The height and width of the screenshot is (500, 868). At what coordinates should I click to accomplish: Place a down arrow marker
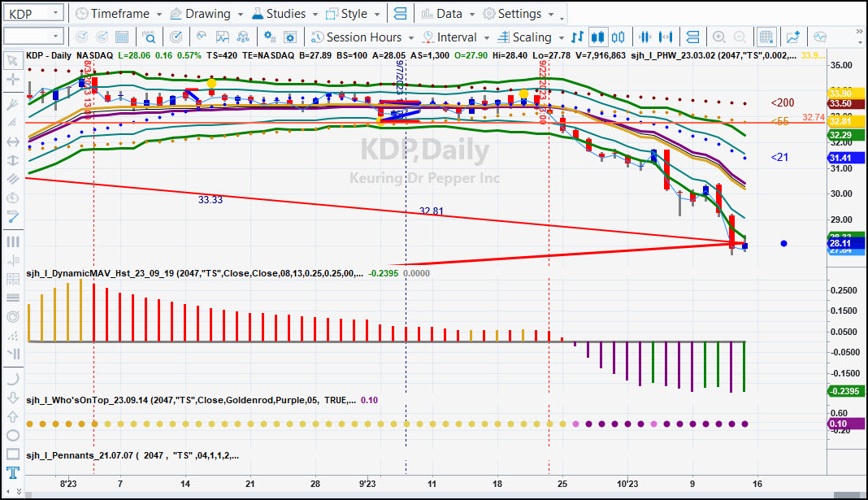pos(12,398)
